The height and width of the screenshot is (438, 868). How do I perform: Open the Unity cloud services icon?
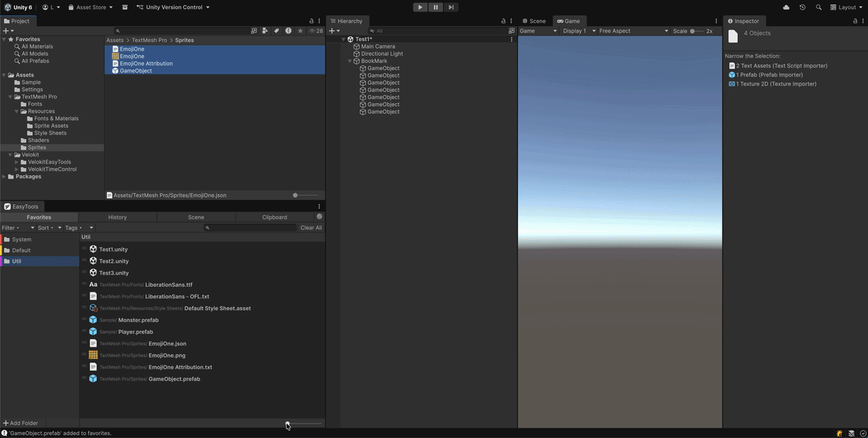coord(786,7)
